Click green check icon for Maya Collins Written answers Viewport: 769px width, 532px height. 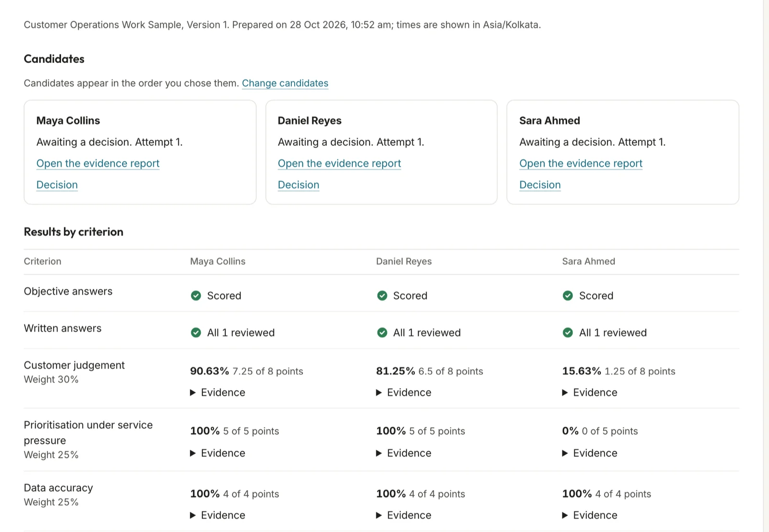point(196,333)
